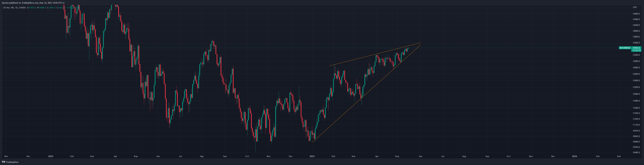
Task: Click the 12800.0 price axis label
Action: pos(636,67)
